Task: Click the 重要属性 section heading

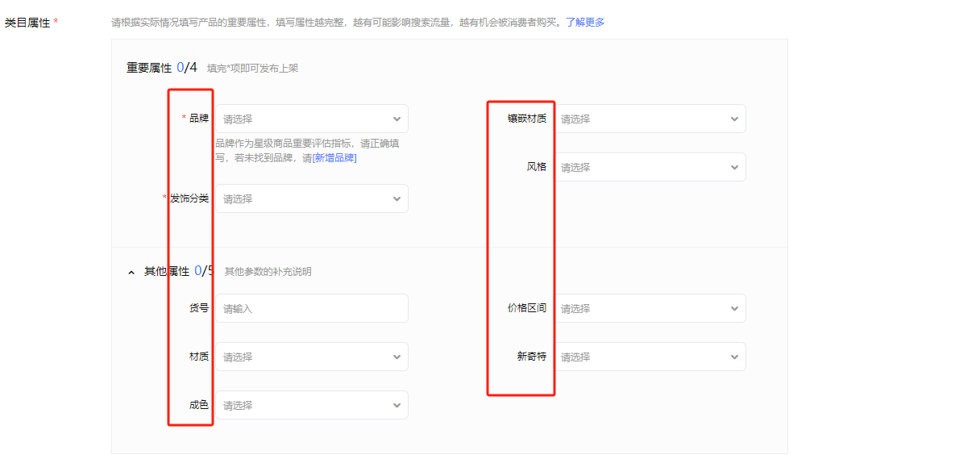Action: point(149,69)
